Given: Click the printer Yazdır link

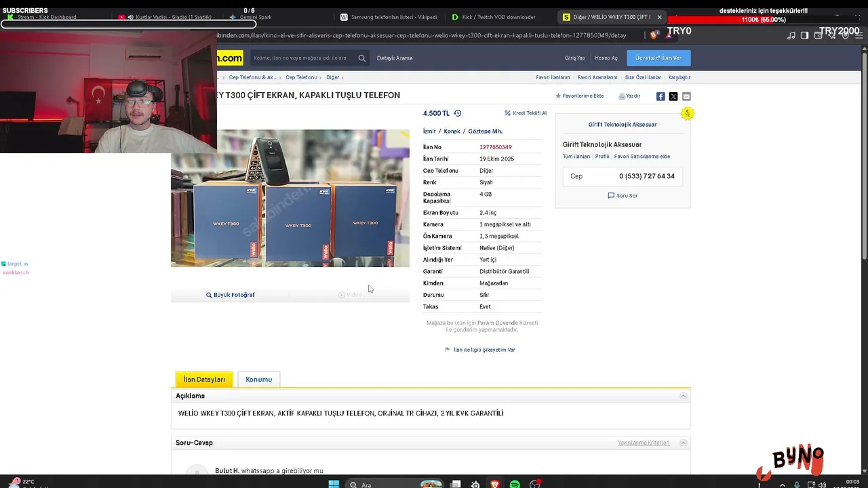Looking at the screenshot, I should (x=629, y=96).
